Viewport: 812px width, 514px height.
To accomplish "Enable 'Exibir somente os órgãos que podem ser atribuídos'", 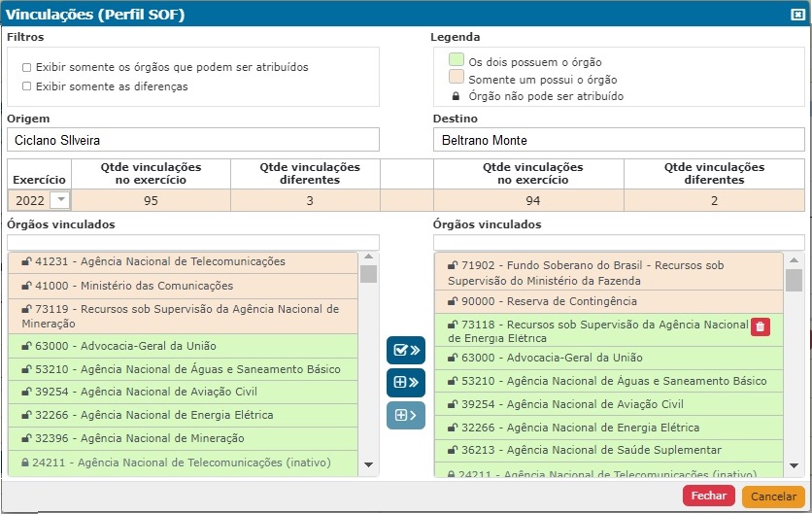I will [27, 67].
